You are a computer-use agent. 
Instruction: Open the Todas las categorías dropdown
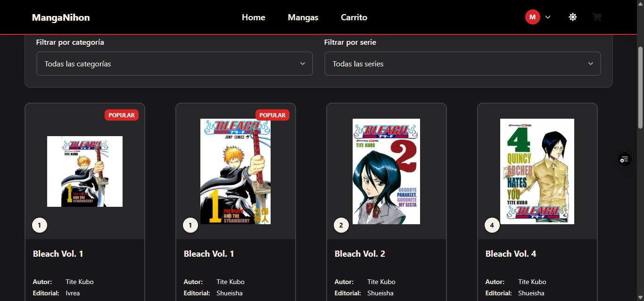[x=174, y=64]
